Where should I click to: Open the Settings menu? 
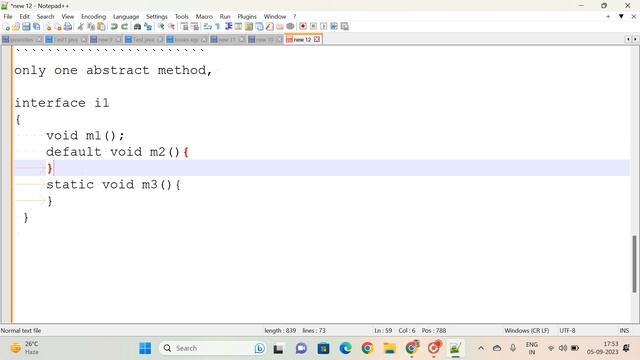click(x=157, y=16)
